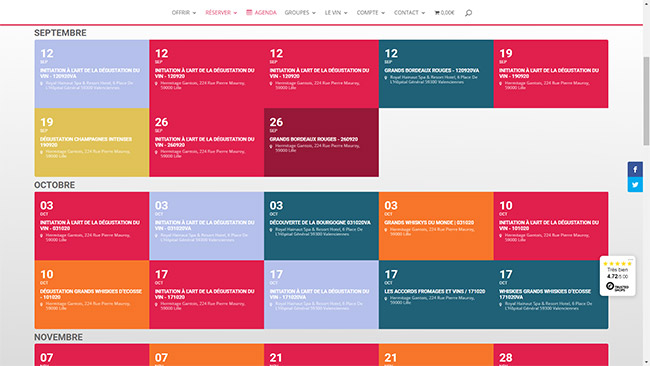This screenshot has height=366, width=650.
Task: Open the 03 Oct Découverte de la Bourgogne event
Action: [321, 226]
